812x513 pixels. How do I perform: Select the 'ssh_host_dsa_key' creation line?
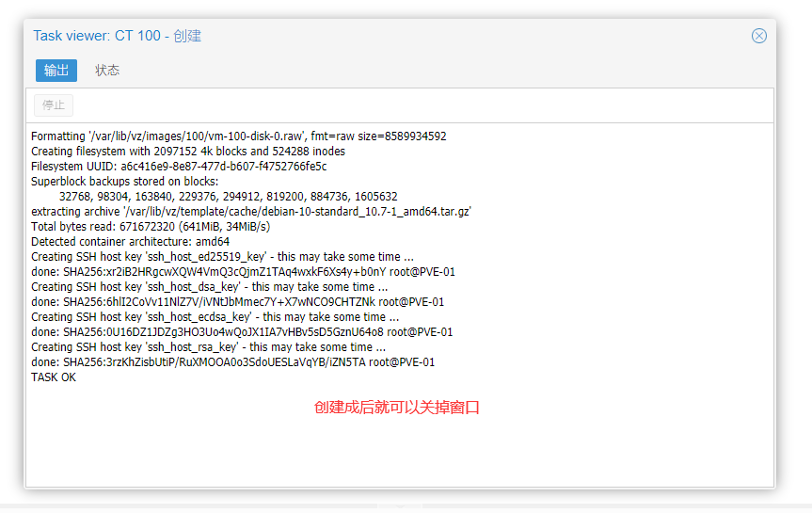point(209,286)
